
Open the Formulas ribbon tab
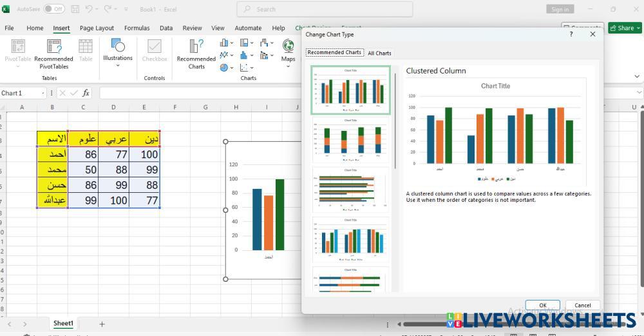point(137,28)
